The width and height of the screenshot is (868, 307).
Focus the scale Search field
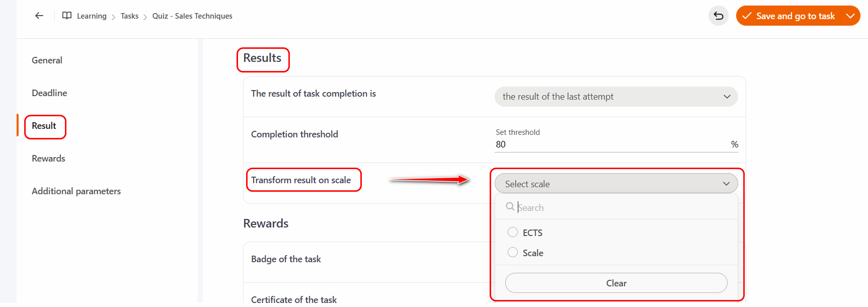click(x=624, y=207)
